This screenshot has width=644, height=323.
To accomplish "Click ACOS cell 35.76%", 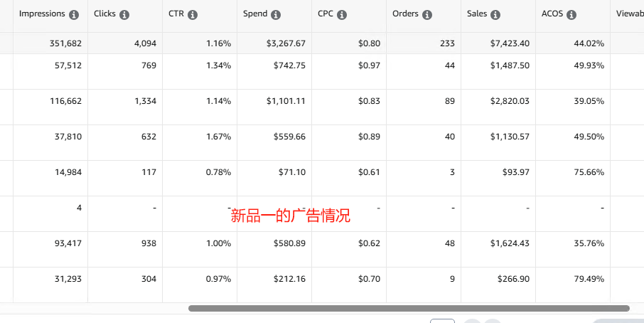I will [589, 243].
